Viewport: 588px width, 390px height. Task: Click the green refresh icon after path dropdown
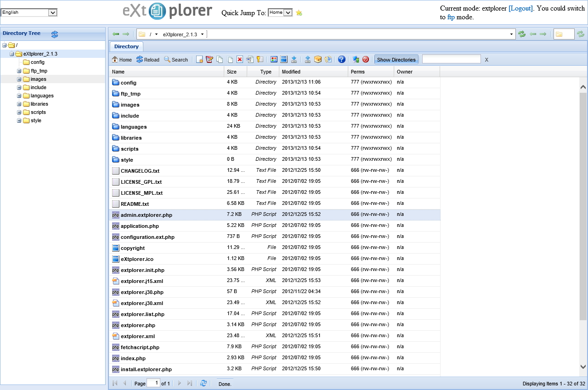tap(522, 34)
